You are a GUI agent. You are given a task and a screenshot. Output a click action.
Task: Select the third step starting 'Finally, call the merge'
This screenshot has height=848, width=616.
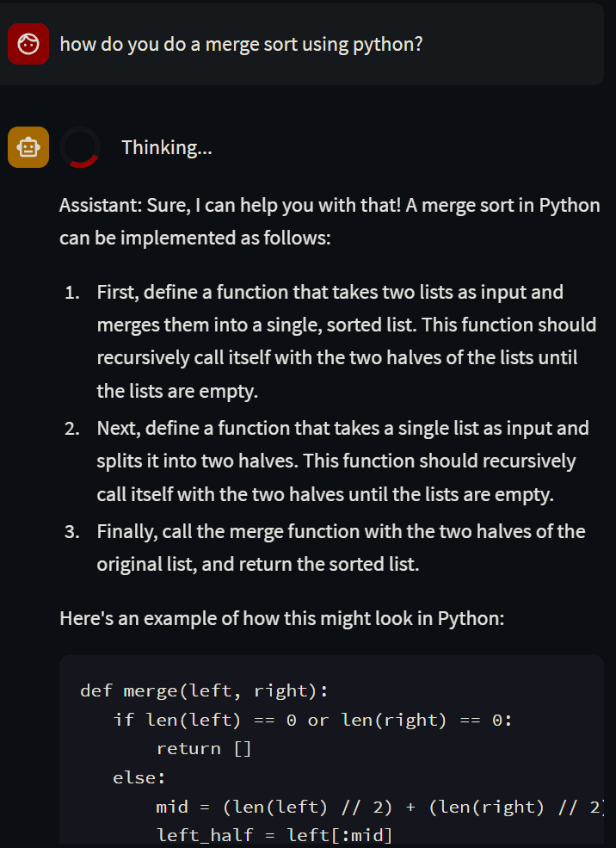pyautogui.click(x=341, y=548)
